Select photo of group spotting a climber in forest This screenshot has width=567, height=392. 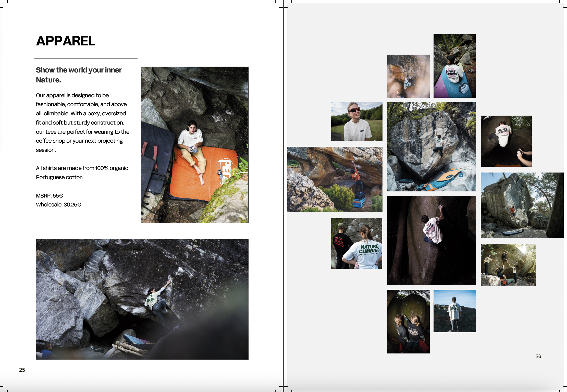point(508,265)
